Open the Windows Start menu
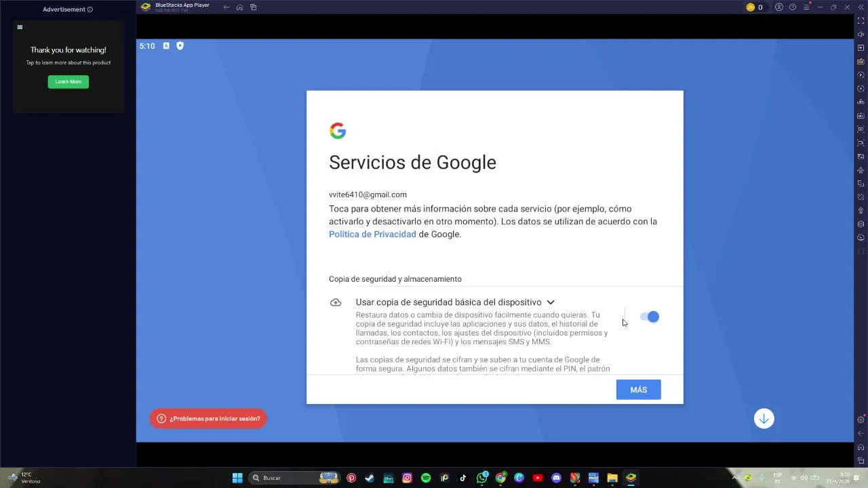 click(237, 478)
